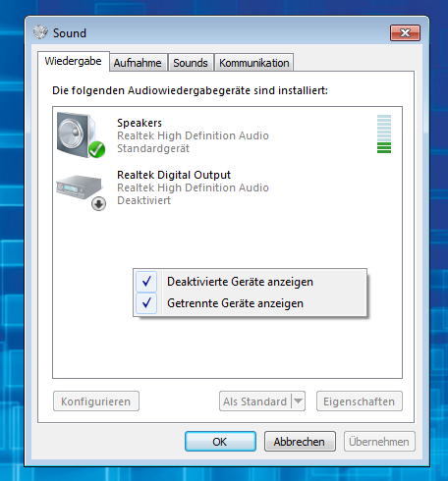Click the down-arrow disabled badge on Digital Output
448x481 pixels.
tap(98, 204)
